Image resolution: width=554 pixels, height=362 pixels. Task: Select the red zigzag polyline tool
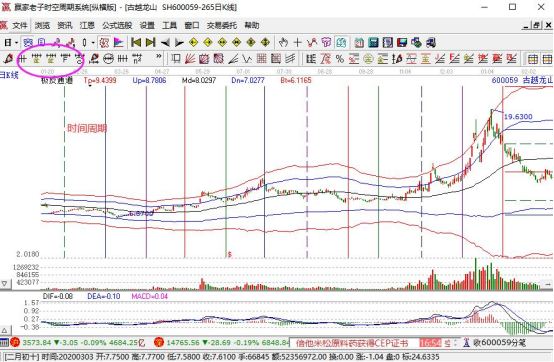[312, 43]
